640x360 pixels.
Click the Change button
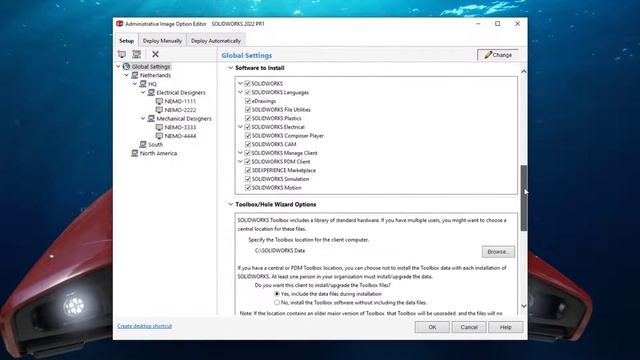point(498,55)
